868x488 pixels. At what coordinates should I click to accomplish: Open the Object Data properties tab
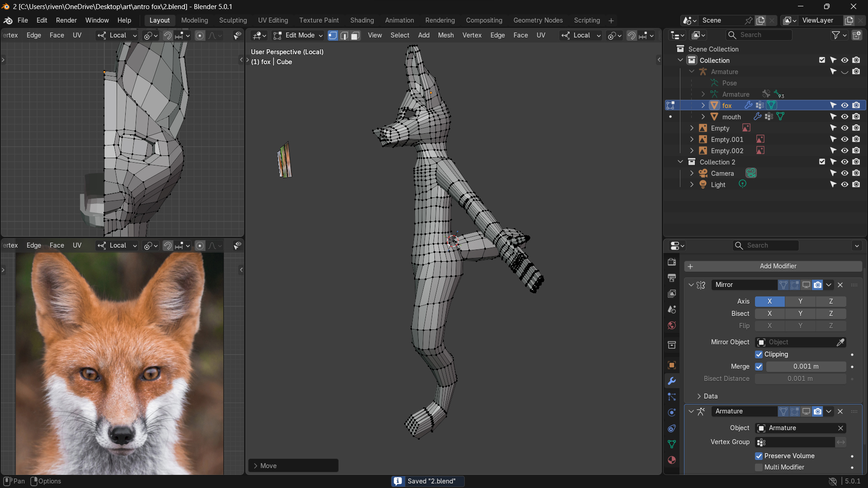pyautogui.click(x=672, y=444)
